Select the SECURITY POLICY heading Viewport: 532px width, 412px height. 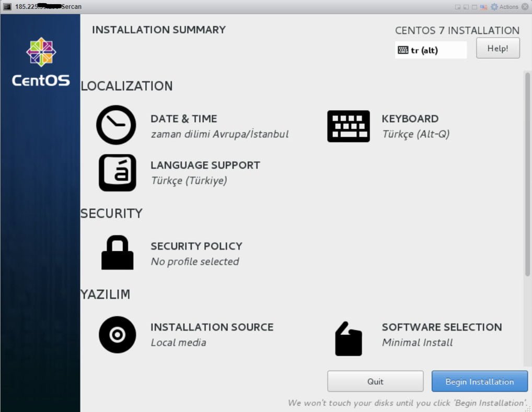(x=196, y=246)
